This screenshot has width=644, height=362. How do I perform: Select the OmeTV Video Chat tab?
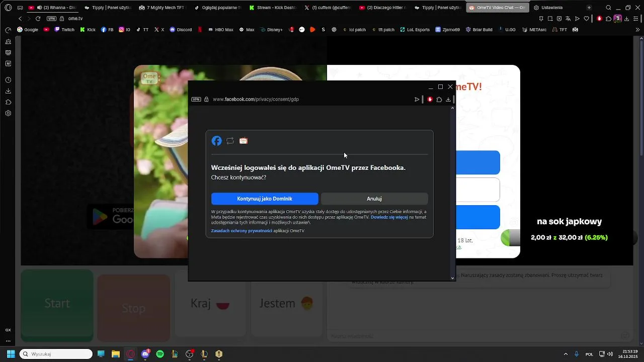click(x=497, y=8)
